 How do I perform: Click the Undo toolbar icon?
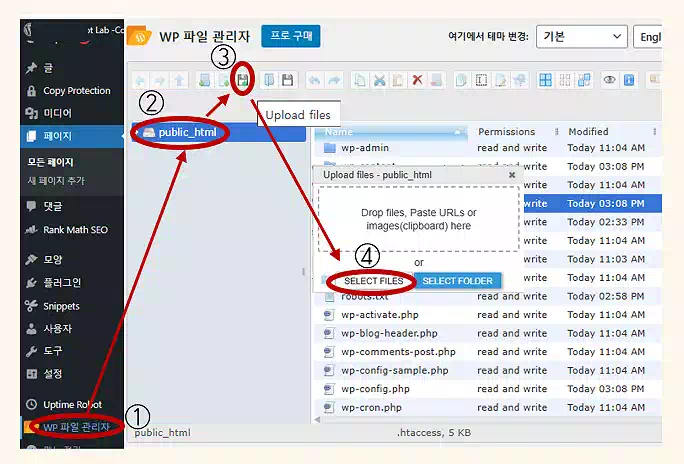(x=314, y=80)
